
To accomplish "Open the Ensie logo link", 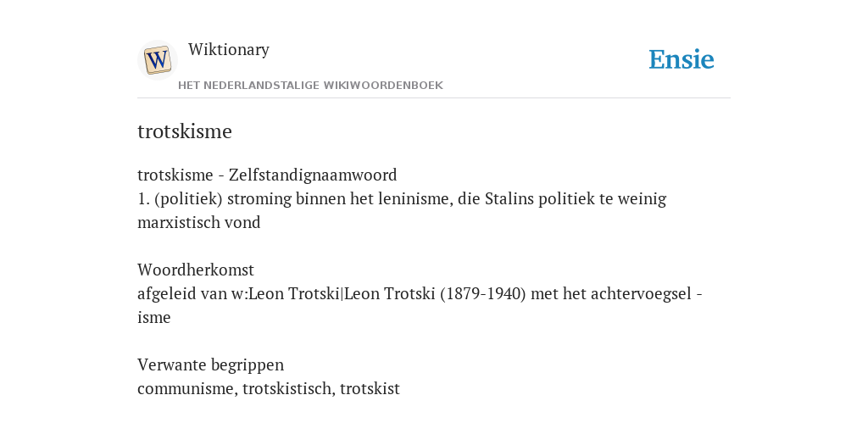I will tap(681, 60).
